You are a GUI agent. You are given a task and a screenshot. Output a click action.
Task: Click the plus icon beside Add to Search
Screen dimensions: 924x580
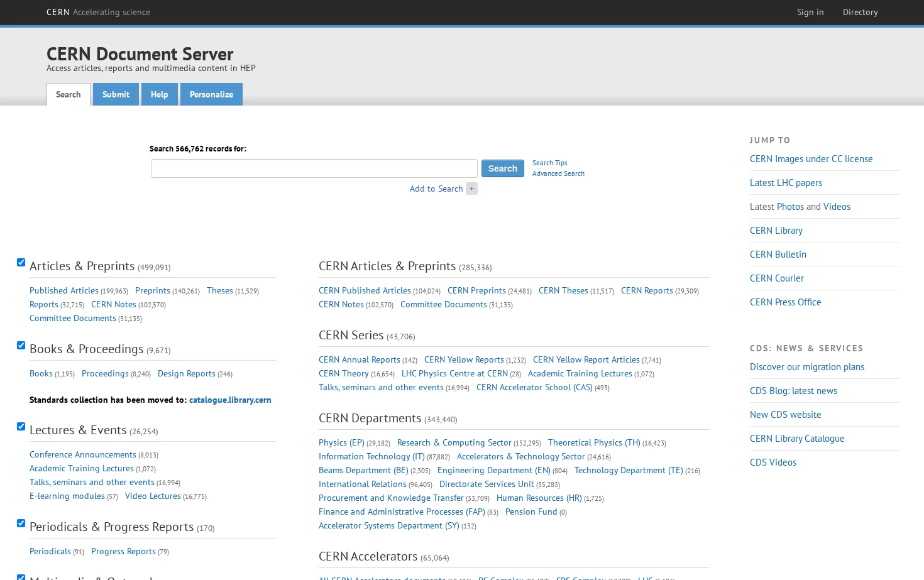(471, 189)
